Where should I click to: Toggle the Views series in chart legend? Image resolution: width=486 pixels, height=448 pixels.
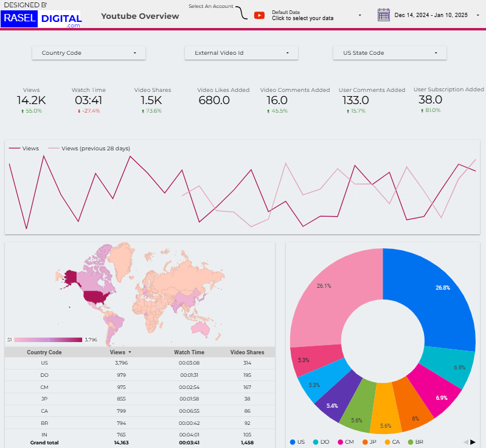(24, 148)
